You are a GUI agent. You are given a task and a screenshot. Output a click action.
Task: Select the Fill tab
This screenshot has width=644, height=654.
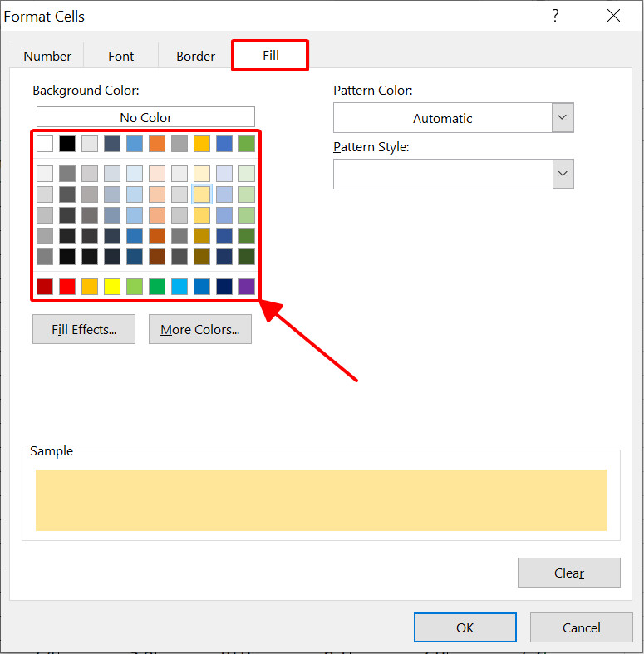270,55
